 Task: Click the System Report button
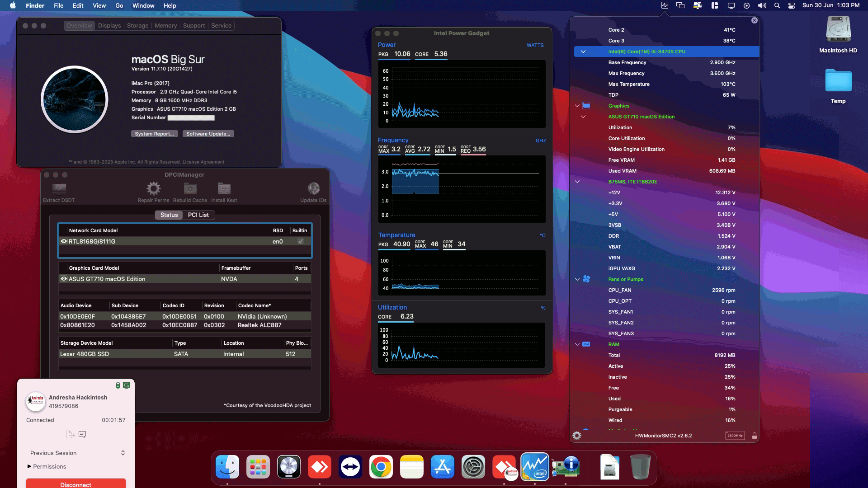point(154,134)
